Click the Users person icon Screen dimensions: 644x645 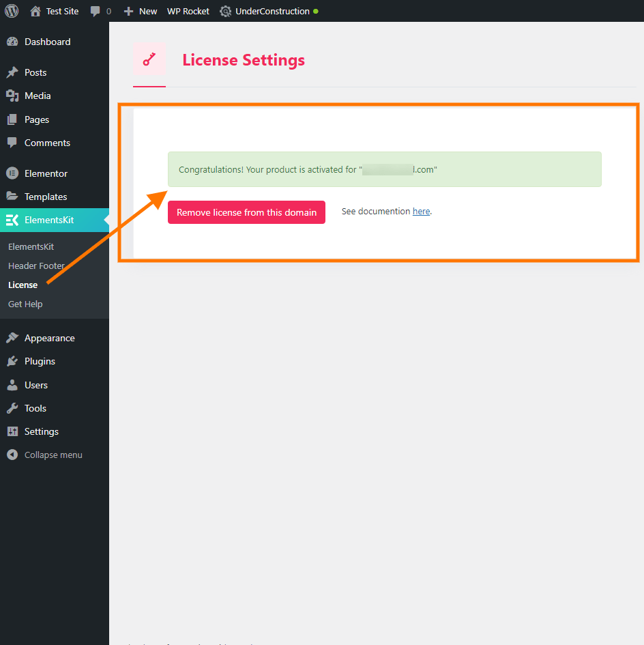point(12,385)
